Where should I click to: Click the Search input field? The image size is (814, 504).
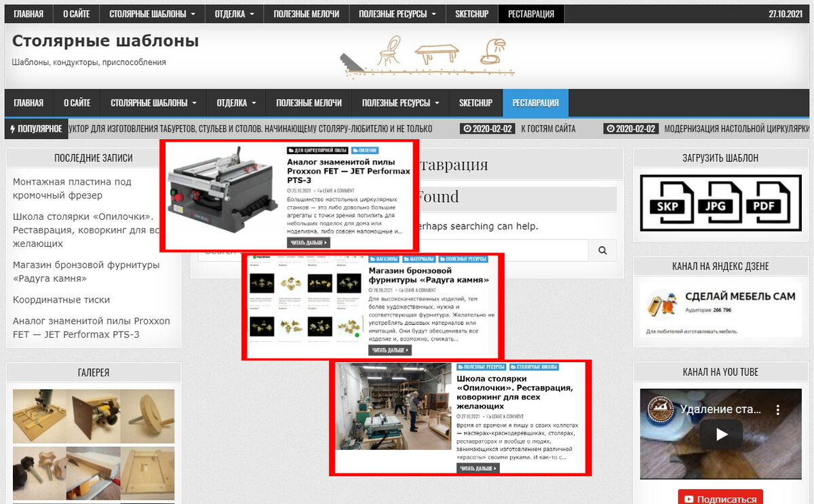point(392,250)
